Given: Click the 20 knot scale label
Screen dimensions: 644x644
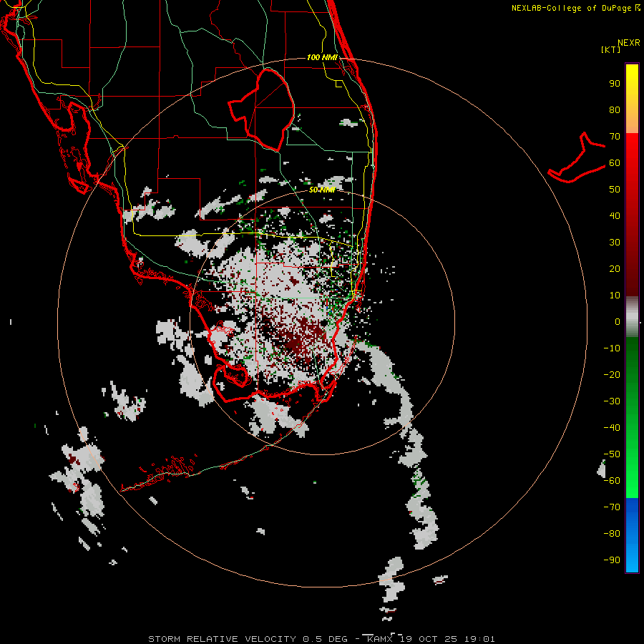Looking at the screenshot, I should (615, 269).
